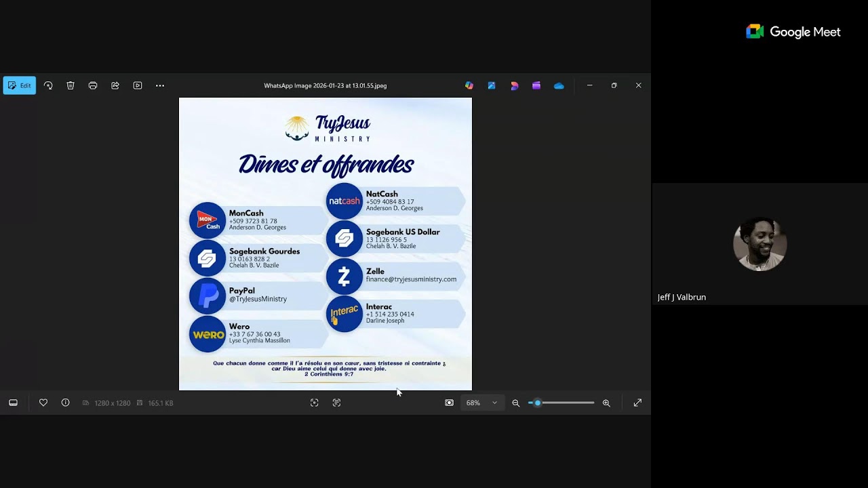The image size is (868, 488).
Task: Click the MonCash number +509 3723 81 78
Action: pos(253,221)
